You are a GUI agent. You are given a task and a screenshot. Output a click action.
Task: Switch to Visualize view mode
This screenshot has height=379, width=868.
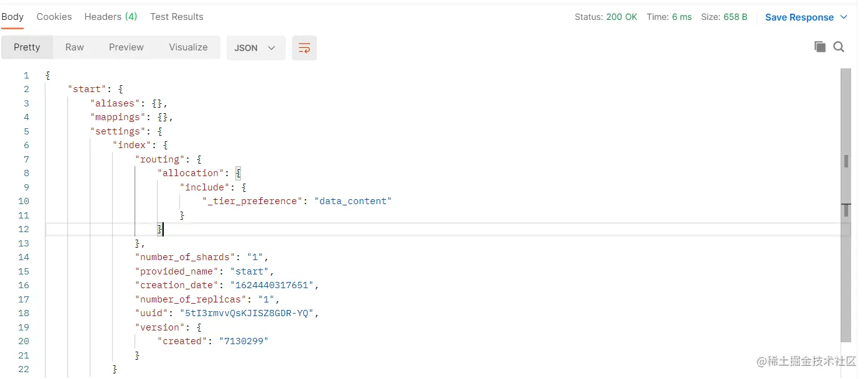click(x=188, y=47)
